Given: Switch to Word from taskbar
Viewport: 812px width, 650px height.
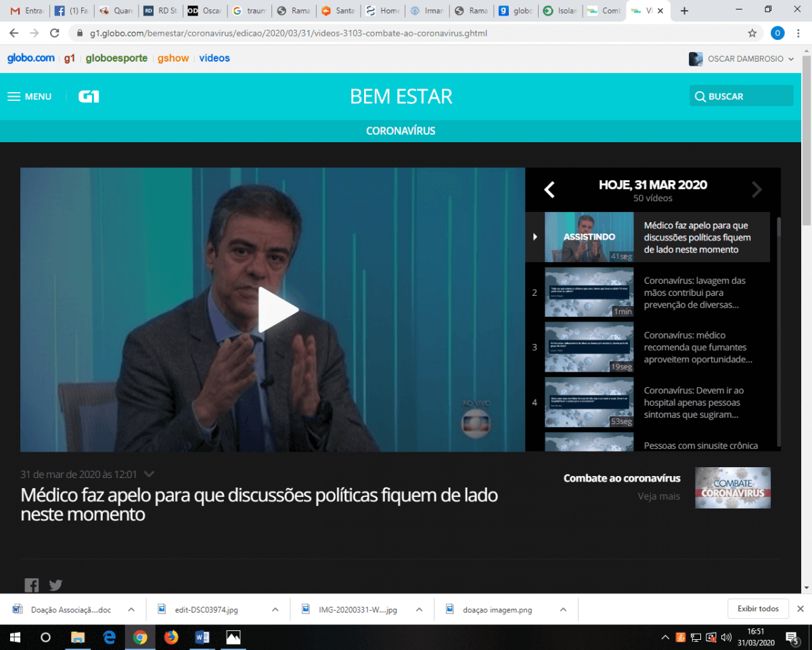Looking at the screenshot, I should [202, 637].
